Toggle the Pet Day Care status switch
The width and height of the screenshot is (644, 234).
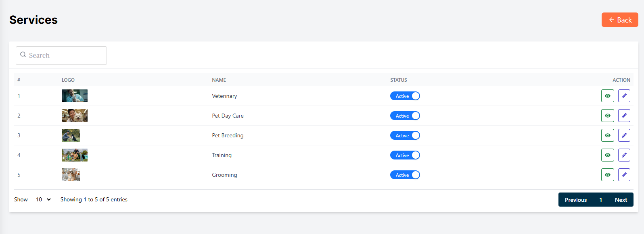click(x=405, y=116)
